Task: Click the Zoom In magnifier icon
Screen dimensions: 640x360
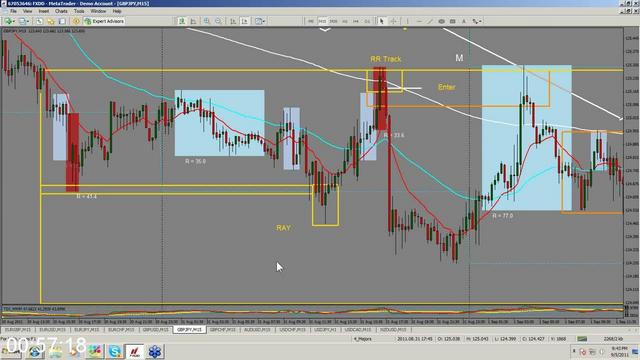Action: (x=207, y=21)
